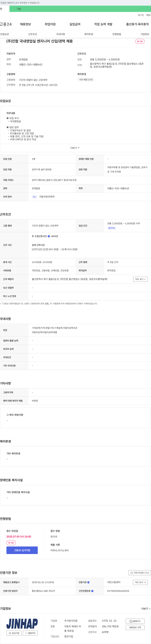Click the 로그인 link
Image resolution: width=151 pixels, height=644 pixels.
pyautogui.click(x=141, y=15)
